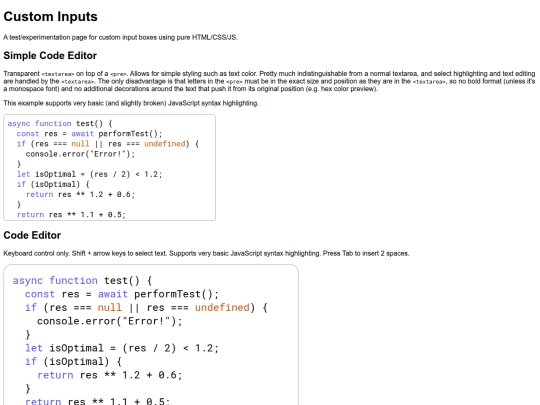Click 'console.error("Error!");' in Simple Code Editor
Image resolution: width=540 pixels, height=405 pixels.
(x=80, y=154)
